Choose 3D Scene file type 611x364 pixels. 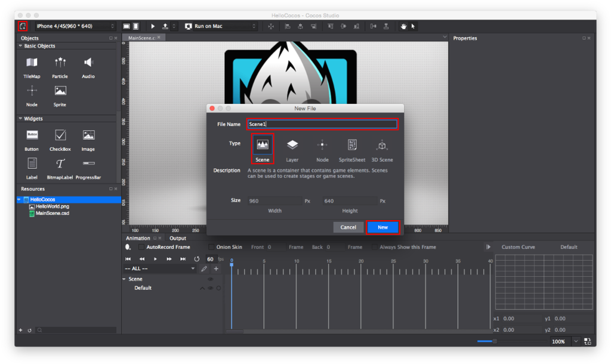[382, 150]
